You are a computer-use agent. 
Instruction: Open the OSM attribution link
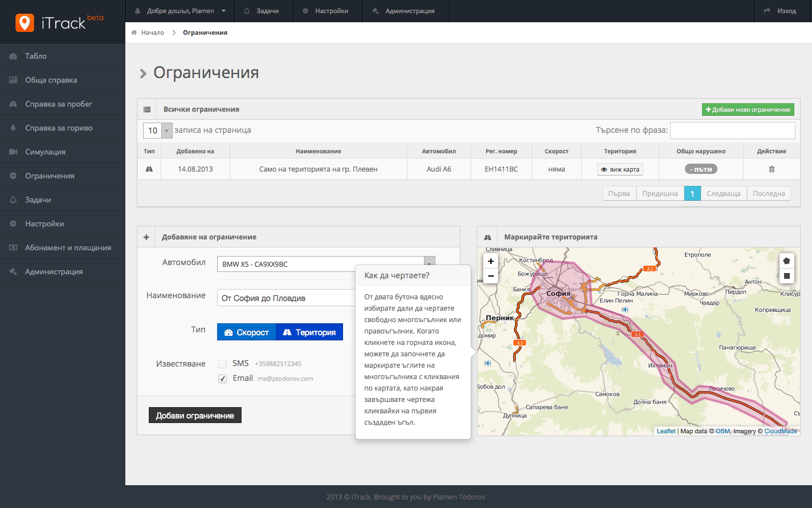(723, 431)
